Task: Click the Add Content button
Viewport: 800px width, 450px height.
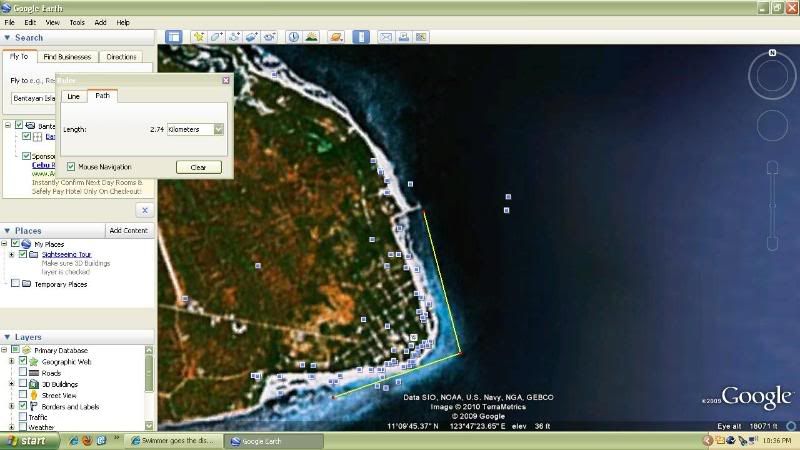Action: [x=129, y=231]
